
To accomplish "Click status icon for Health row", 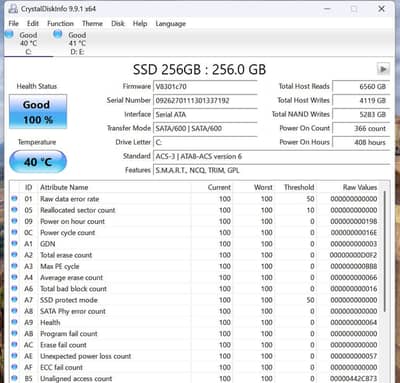I will pyautogui.click(x=14, y=322).
